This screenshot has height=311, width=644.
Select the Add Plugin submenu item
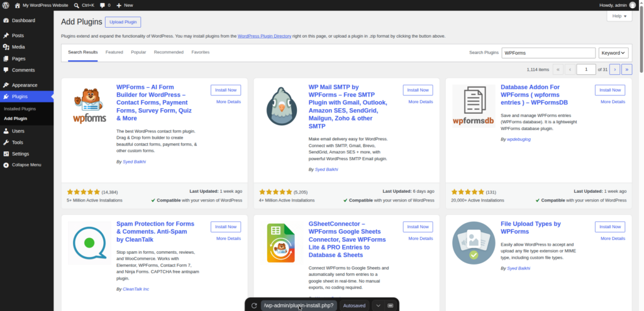tap(16, 119)
